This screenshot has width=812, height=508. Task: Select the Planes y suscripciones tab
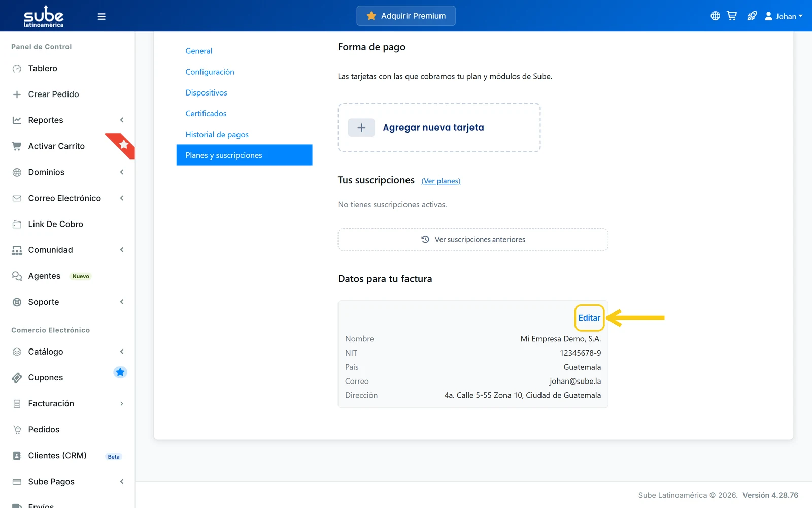[244, 155]
